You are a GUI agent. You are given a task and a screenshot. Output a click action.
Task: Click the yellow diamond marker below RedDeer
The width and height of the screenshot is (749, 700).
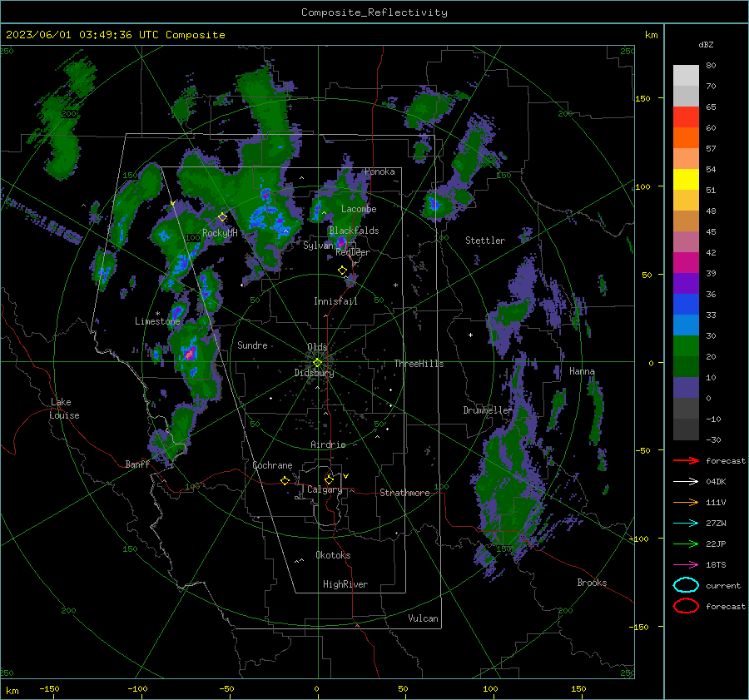342,270
